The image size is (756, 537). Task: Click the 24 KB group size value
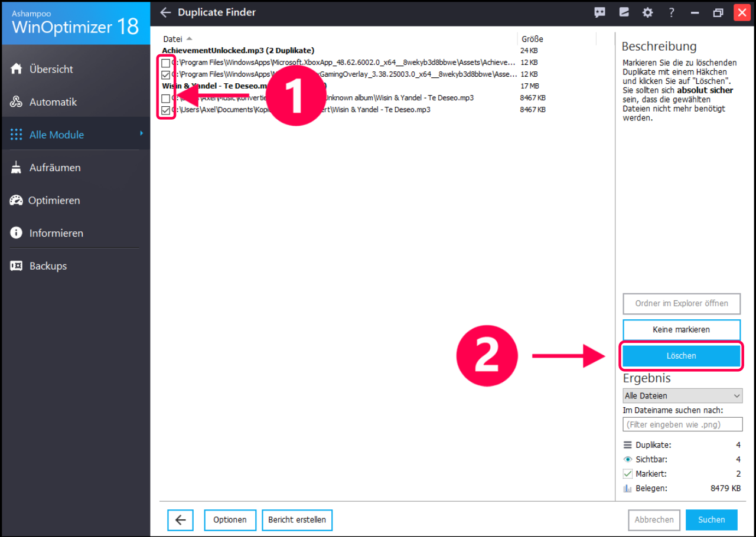click(529, 51)
